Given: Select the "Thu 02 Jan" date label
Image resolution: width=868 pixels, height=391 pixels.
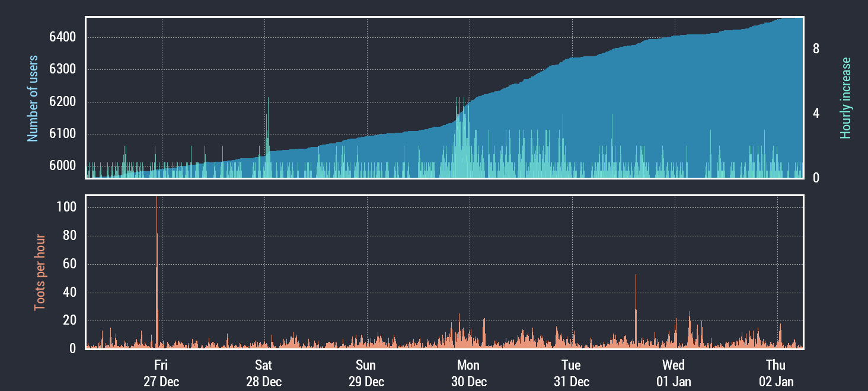Looking at the screenshot, I should pos(776,373).
